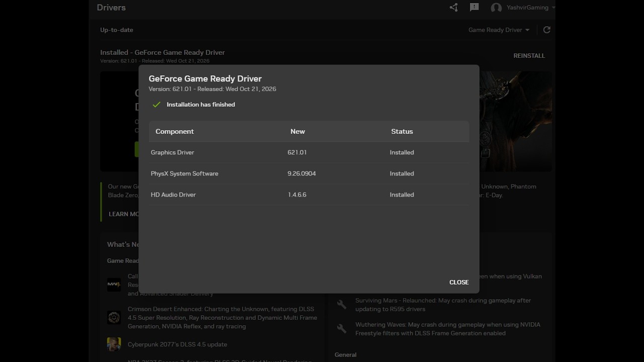Refresh drivers with the reload icon
Screen dimensions: 644x362
pyautogui.click(x=547, y=30)
